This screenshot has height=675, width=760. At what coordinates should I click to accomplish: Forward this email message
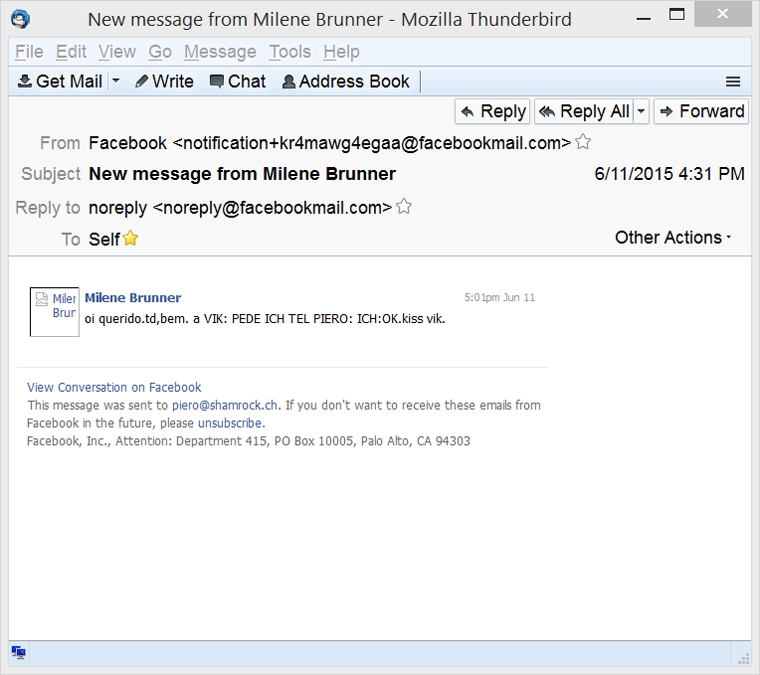coord(701,111)
